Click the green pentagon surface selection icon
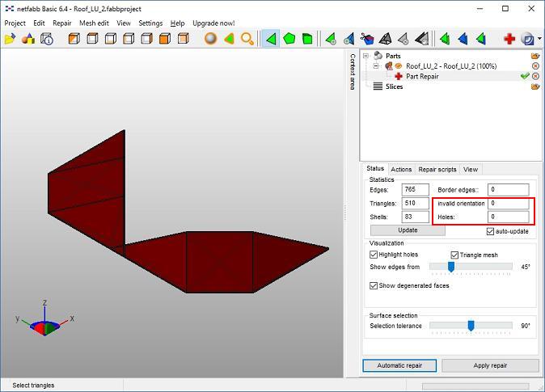This screenshot has height=392, width=545. pos(289,39)
